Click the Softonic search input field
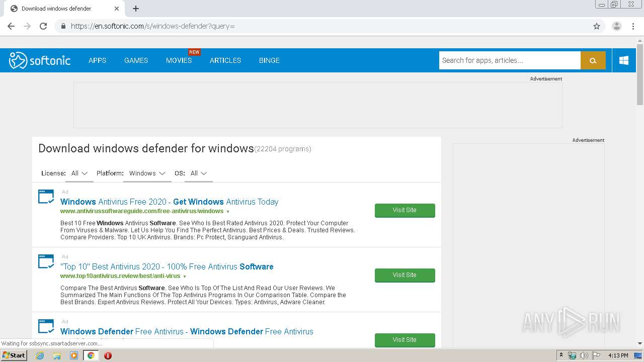 tap(510, 60)
